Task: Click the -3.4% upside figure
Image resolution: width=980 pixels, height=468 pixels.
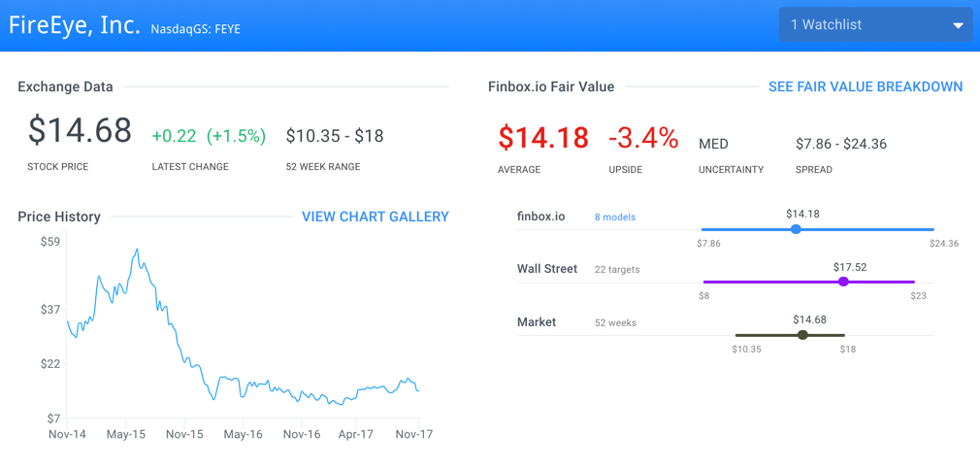Action: (x=643, y=138)
